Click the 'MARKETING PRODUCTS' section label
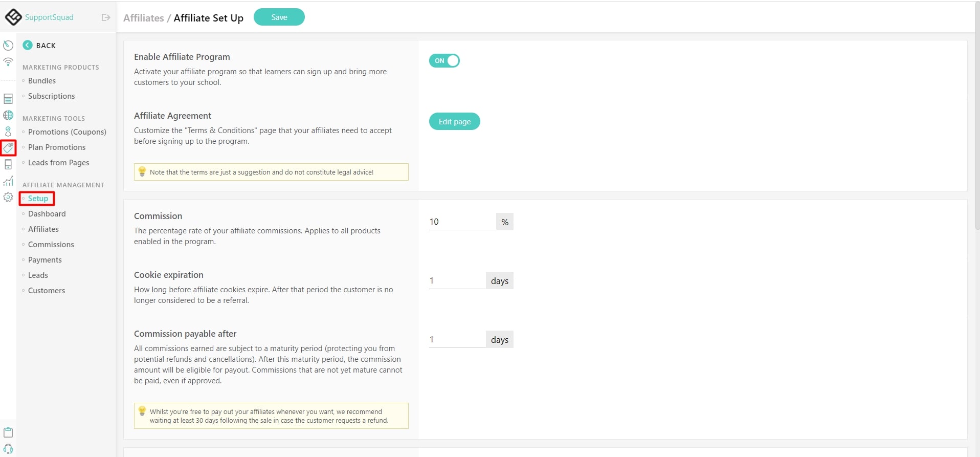Screen dimensions: 980x457 click(x=61, y=67)
